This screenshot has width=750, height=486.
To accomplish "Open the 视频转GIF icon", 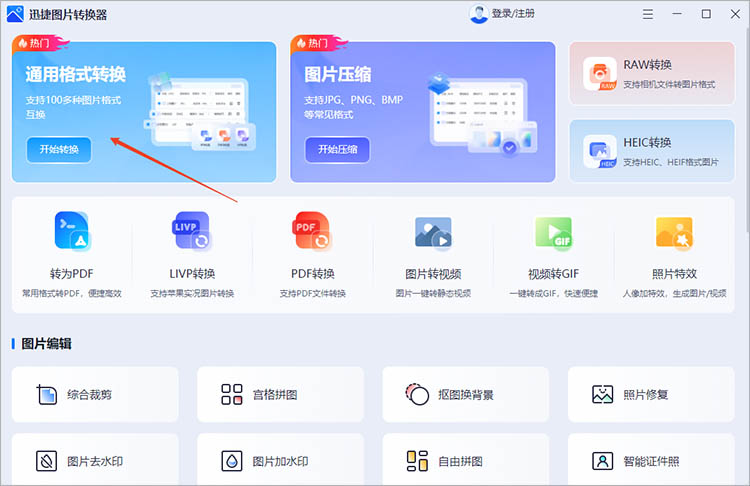I will click(553, 232).
